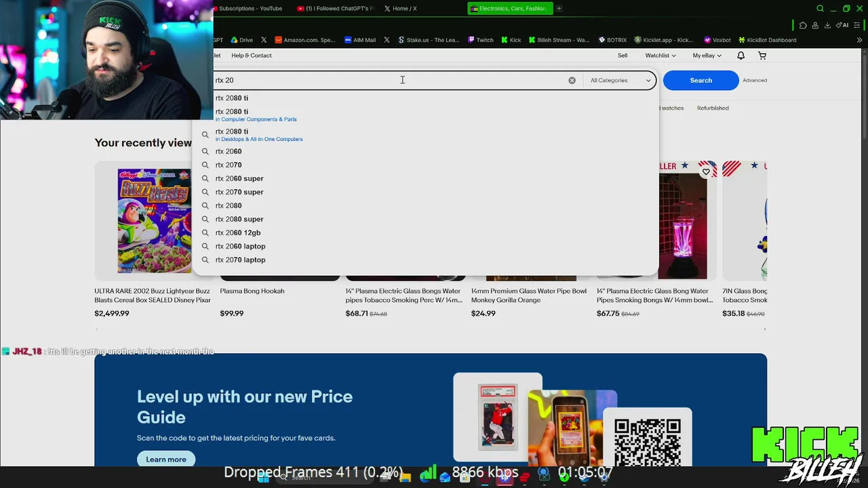Open the Kicklet.app bookmark

click(x=664, y=40)
